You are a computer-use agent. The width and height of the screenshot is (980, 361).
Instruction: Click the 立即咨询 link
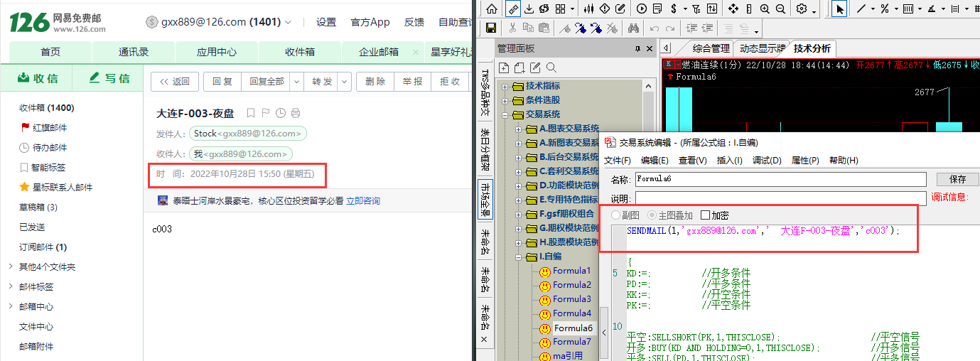(362, 200)
